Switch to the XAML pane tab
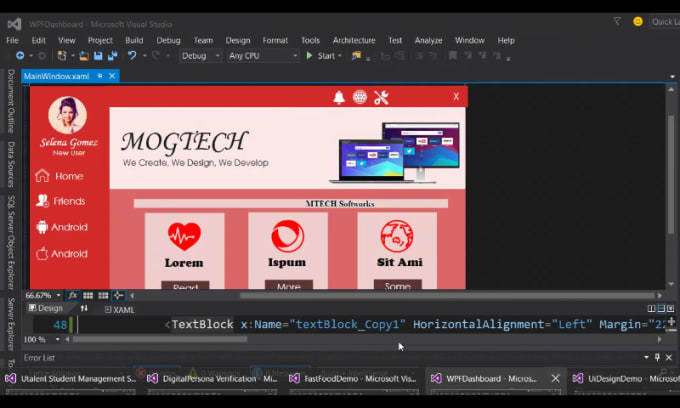This screenshot has height=408, width=680. point(120,310)
